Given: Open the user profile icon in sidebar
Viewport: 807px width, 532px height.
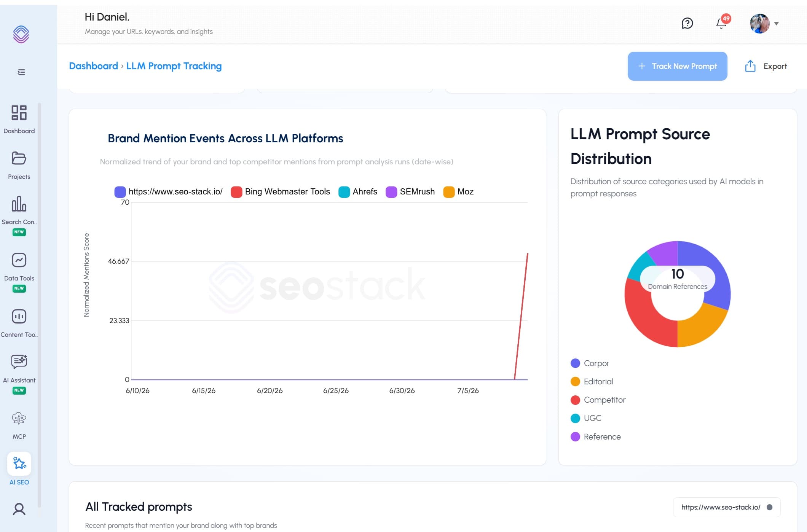Looking at the screenshot, I should pos(19,509).
